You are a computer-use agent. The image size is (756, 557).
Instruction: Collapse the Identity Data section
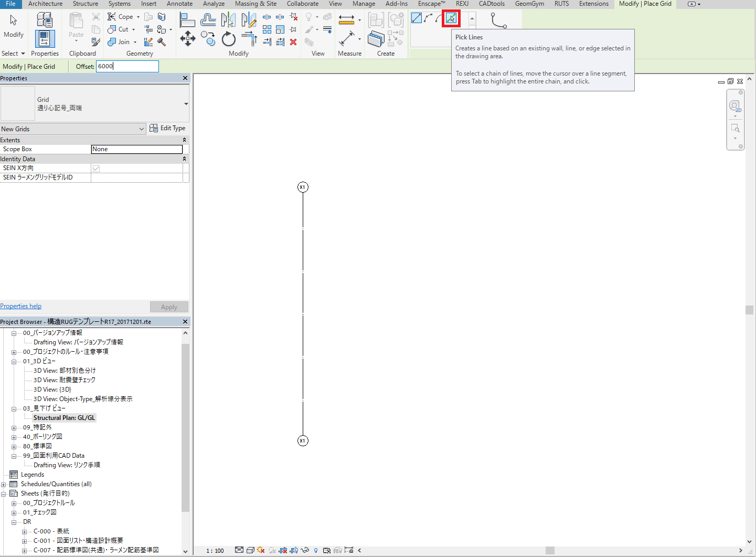184,159
